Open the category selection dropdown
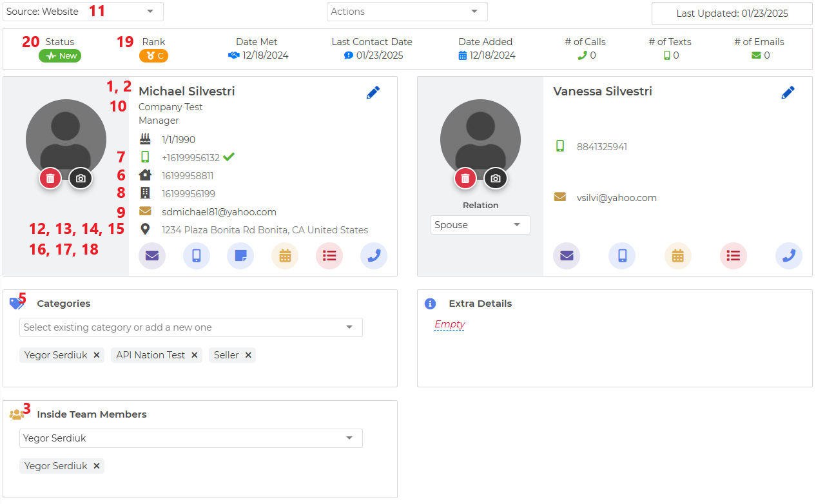Viewport: 816px width, 504px height. 191,327
